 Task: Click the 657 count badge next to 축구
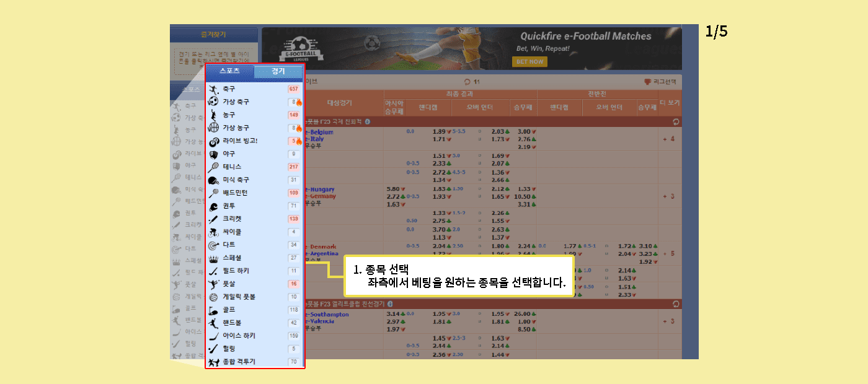click(x=293, y=89)
